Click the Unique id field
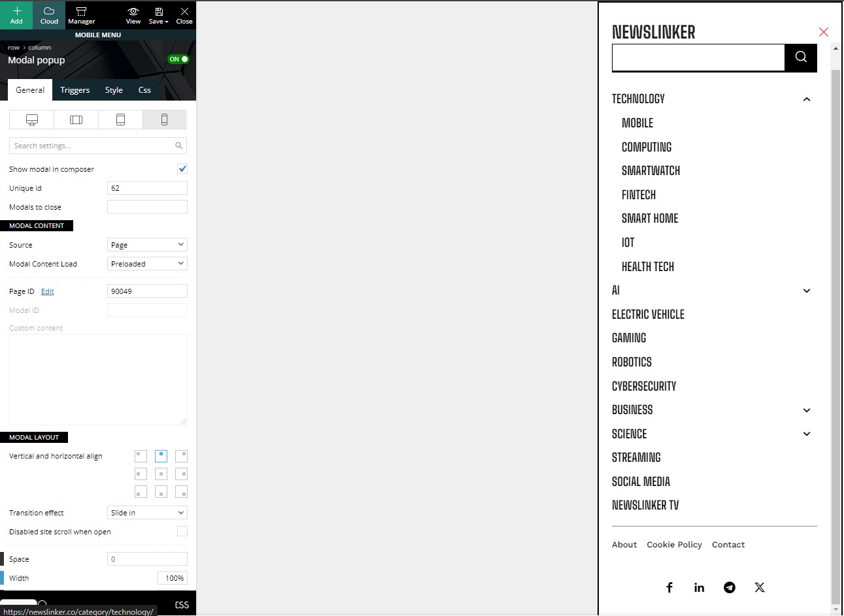 pos(147,188)
